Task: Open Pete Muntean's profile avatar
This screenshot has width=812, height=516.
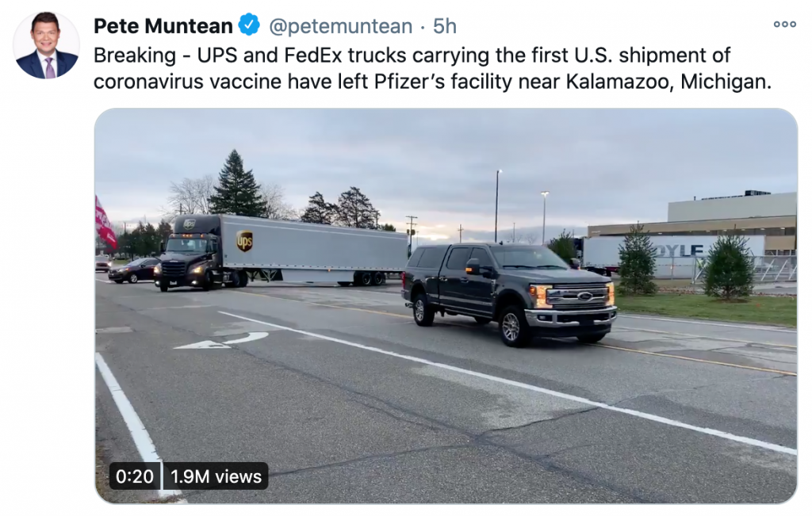Action: tap(46, 45)
